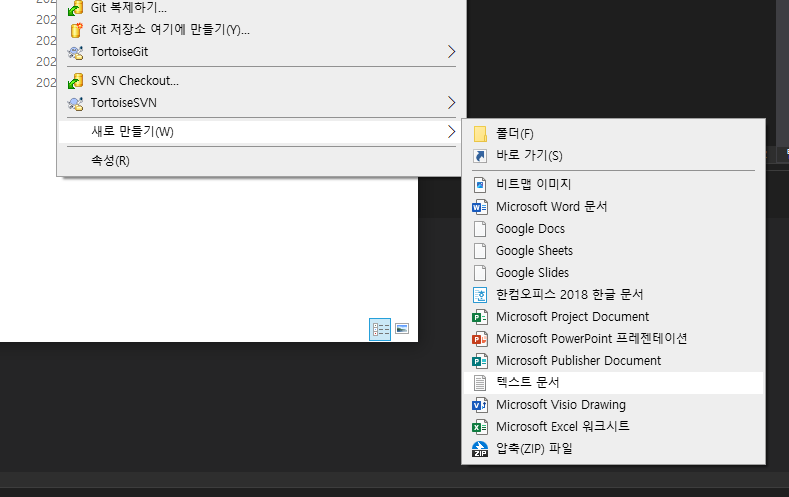Click the Microsoft Publisher icon

[480, 361]
